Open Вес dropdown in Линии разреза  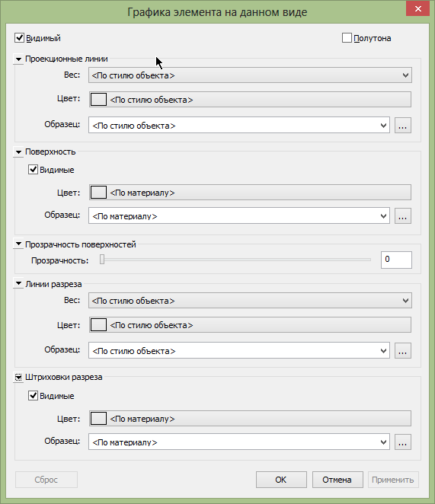pos(250,301)
